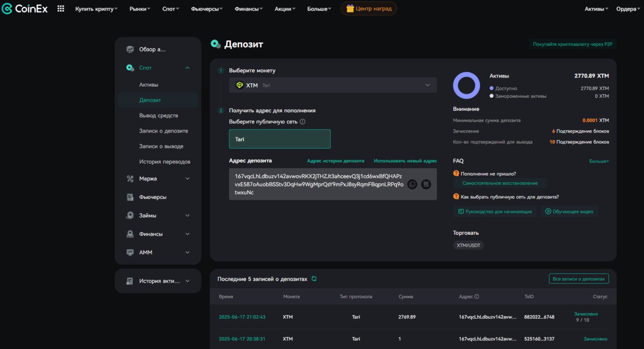Viewport: 644px width, 349px height.
Task: Select the Tari public network
Action: click(x=280, y=139)
